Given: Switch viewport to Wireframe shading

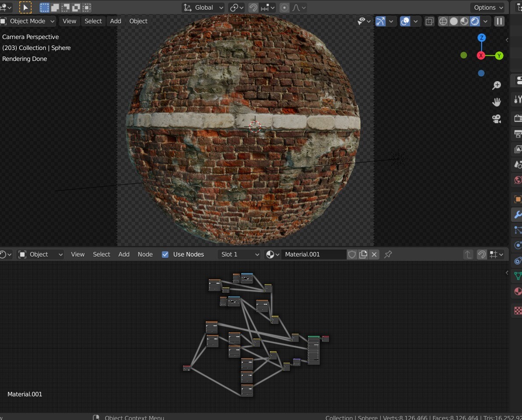Looking at the screenshot, I should pos(443,21).
